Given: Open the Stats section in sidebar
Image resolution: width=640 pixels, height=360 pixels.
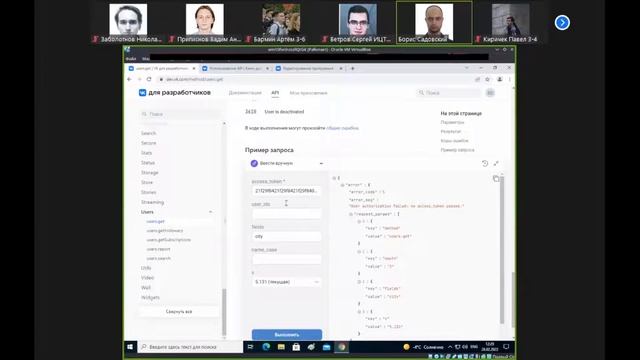Looking at the screenshot, I should click(x=147, y=153).
